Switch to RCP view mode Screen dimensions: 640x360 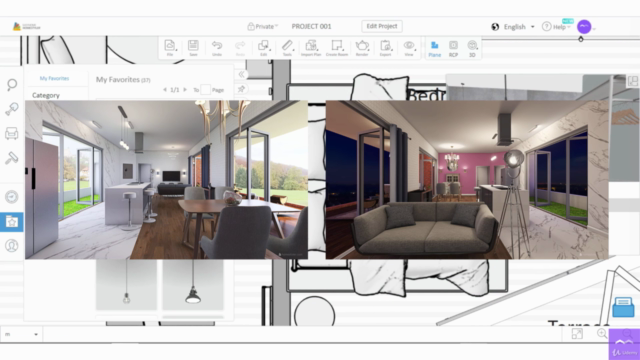click(x=453, y=49)
